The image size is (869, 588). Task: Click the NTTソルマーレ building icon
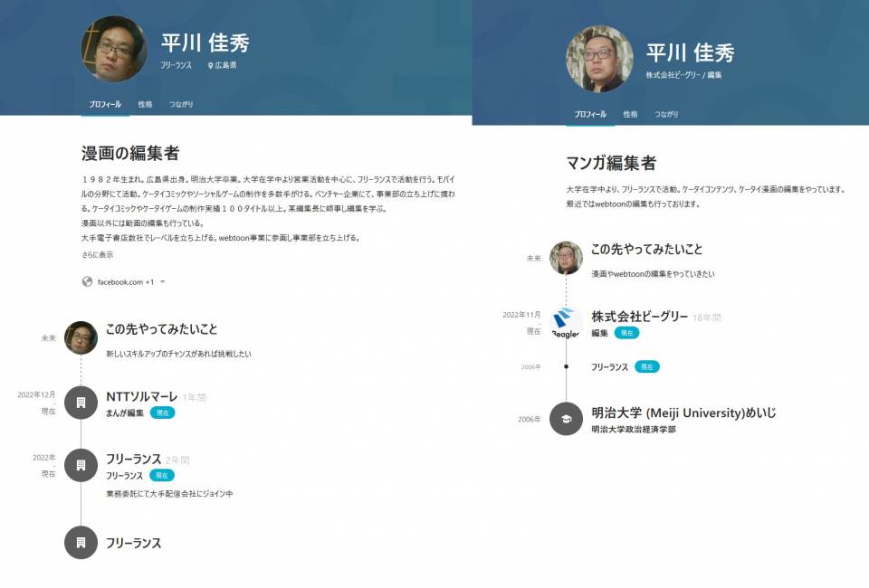click(x=81, y=403)
